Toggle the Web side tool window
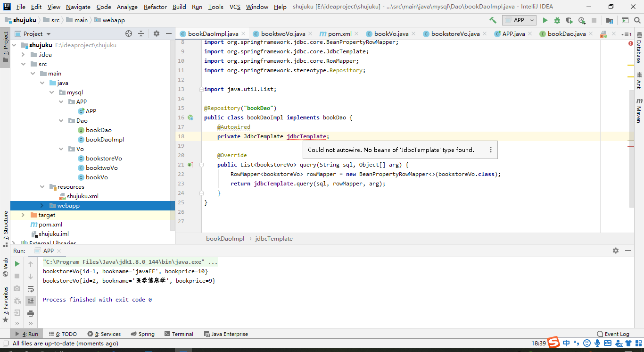The height and width of the screenshot is (352, 644). click(x=5, y=267)
